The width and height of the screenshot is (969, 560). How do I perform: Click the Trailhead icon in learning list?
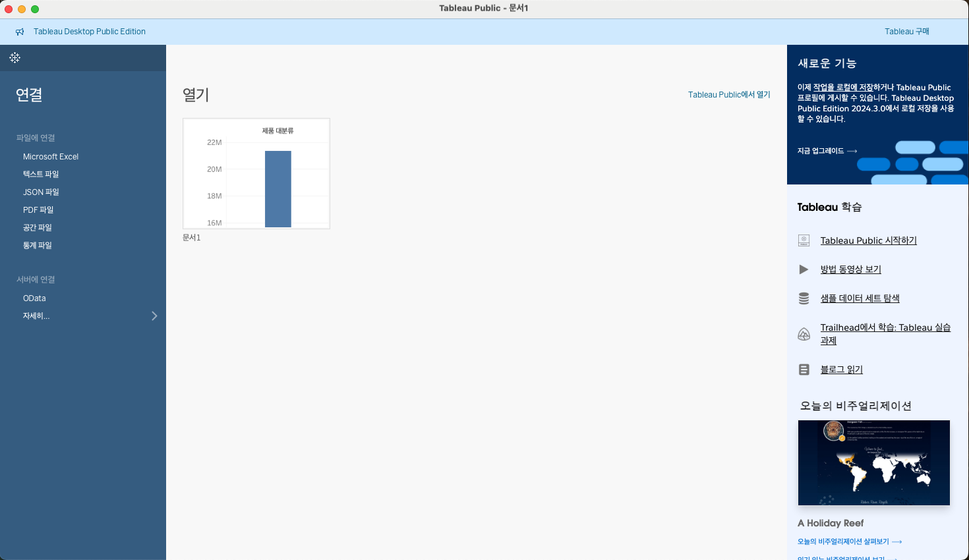804,334
